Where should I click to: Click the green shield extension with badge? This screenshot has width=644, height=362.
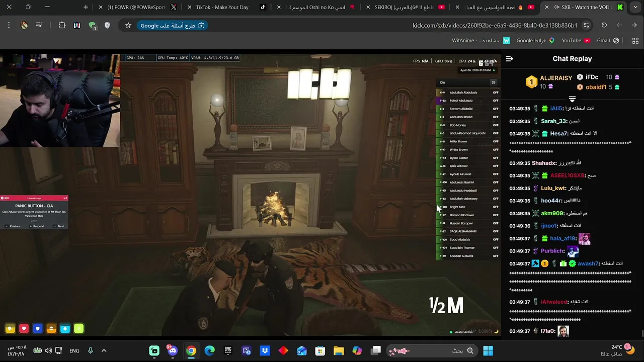pyautogui.click(x=92, y=25)
